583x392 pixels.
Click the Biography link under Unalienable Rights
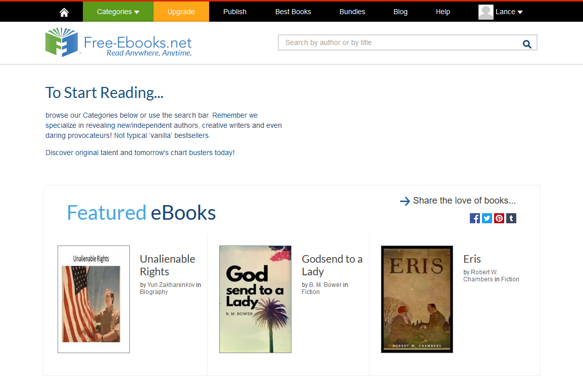(x=154, y=291)
